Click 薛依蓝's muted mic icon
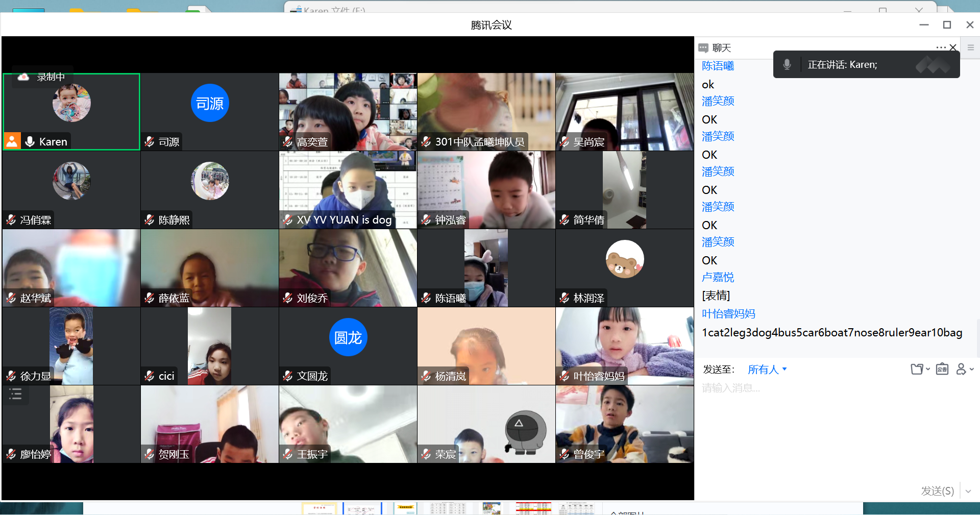980x515 pixels. pyautogui.click(x=150, y=298)
